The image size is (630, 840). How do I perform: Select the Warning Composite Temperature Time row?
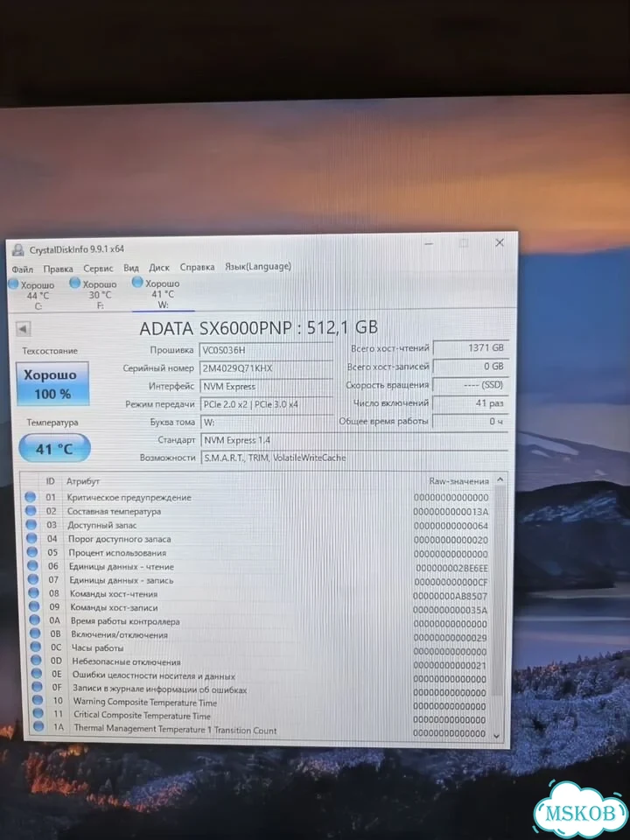(262, 703)
